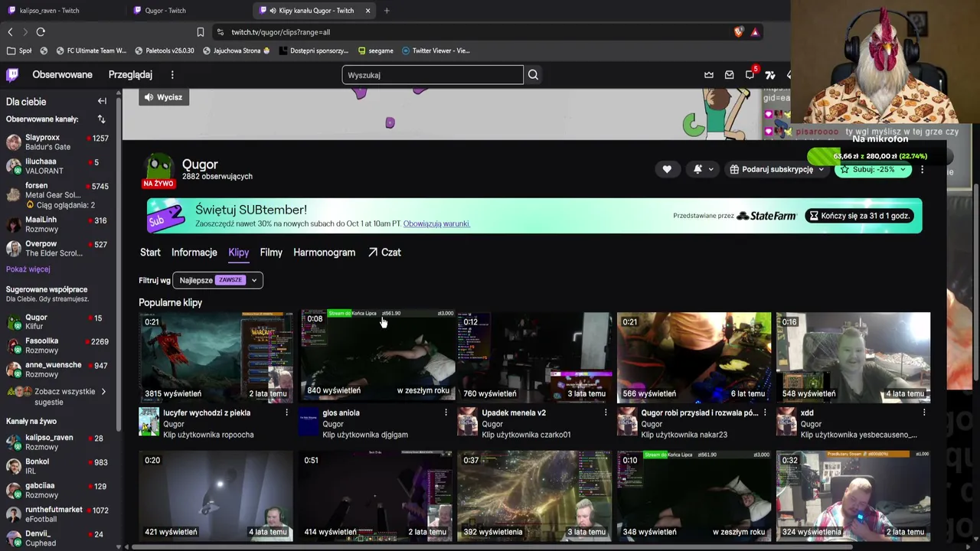Sort followed channels with the arrows icon
This screenshot has height=551, width=980.
(101, 119)
